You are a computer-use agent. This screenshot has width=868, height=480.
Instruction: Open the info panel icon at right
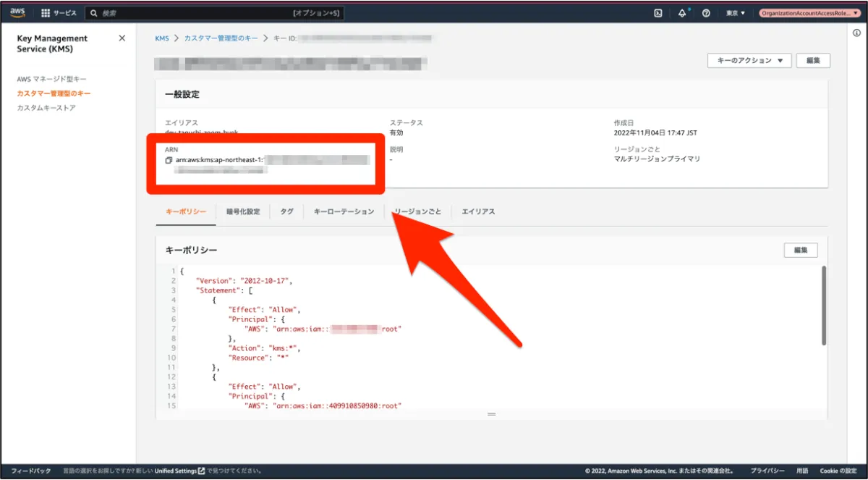(856, 33)
